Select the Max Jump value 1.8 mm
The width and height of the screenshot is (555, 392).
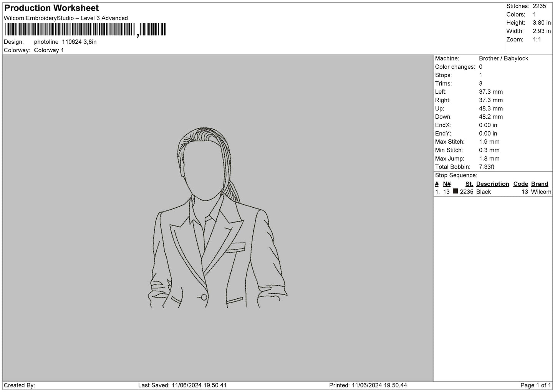tap(489, 159)
